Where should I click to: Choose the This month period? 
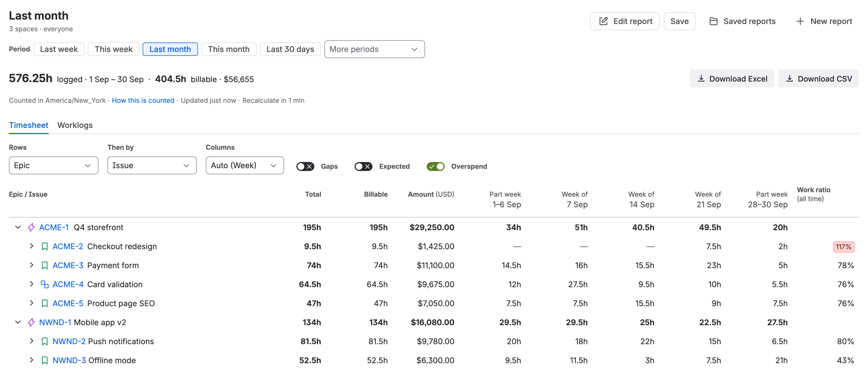(229, 49)
